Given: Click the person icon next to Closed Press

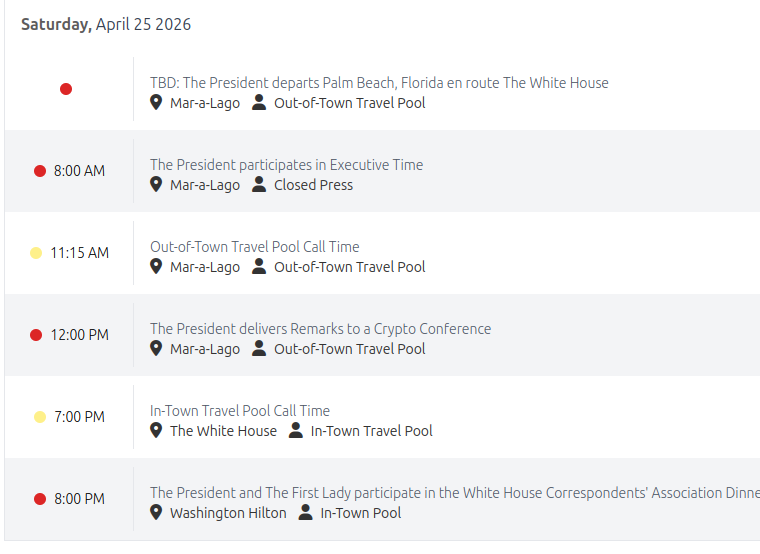Looking at the screenshot, I should [259, 184].
